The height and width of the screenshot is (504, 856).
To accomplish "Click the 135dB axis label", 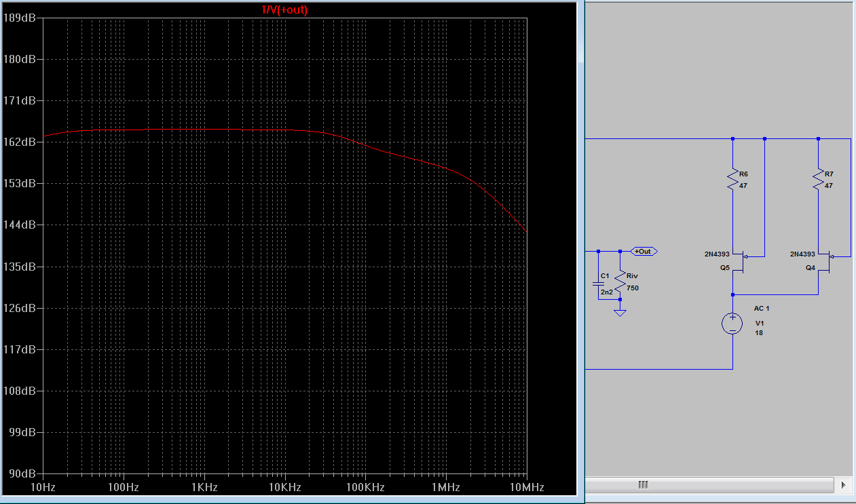I will pos(20,267).
